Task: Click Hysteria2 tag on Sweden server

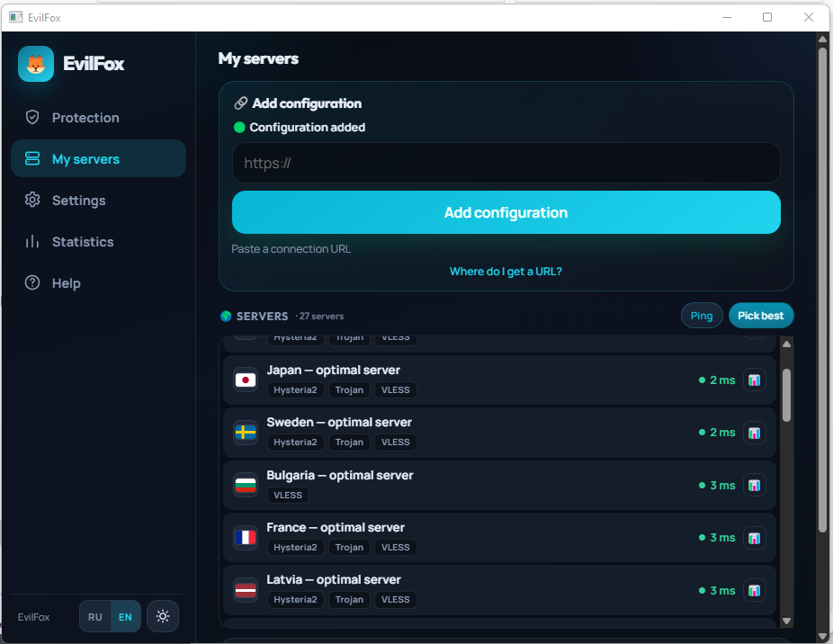Action: point(295,443)
